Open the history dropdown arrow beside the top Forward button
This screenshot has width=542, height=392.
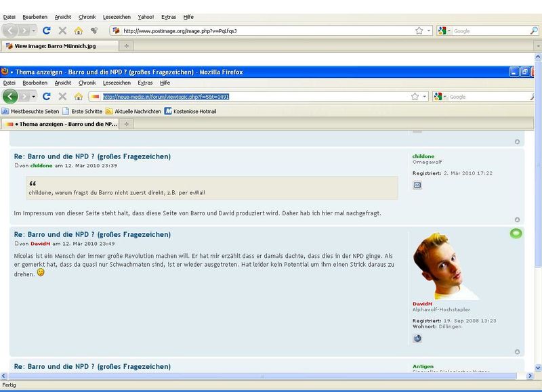(x=35, y=30)
